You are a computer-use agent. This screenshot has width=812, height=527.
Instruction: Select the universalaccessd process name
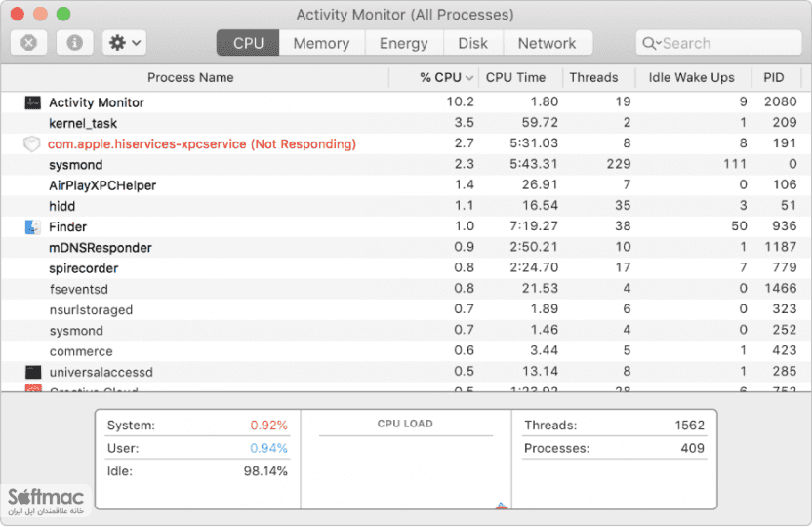point(101,372)
